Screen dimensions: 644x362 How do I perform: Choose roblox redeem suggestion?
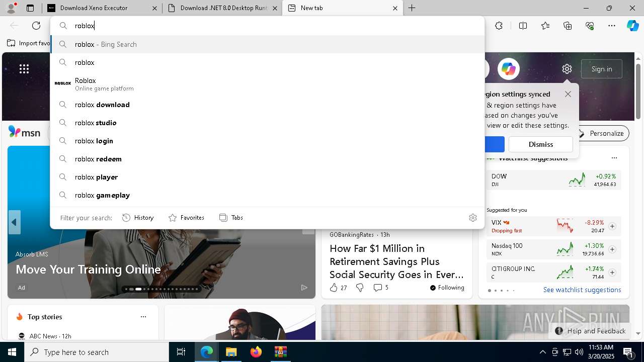(267, 159)
